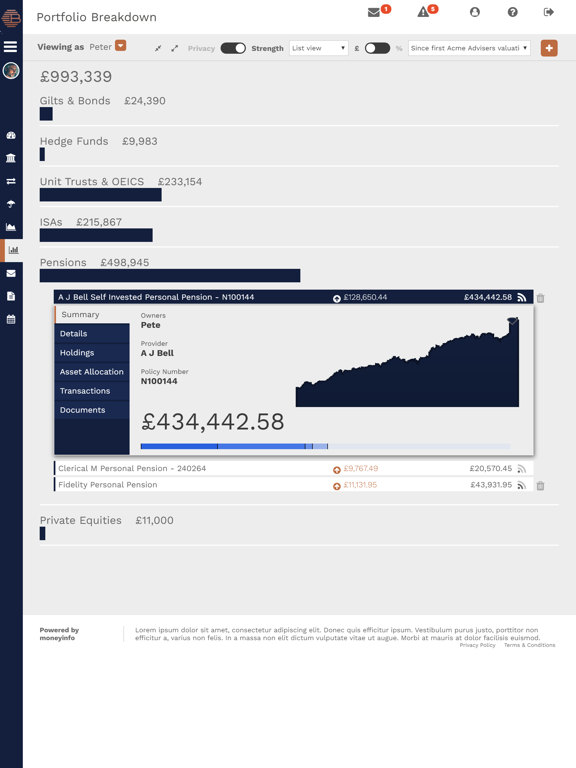Click the asset allocation bar under £434,442.58
The height and width of the screenshot is (768, 576).
325,446
